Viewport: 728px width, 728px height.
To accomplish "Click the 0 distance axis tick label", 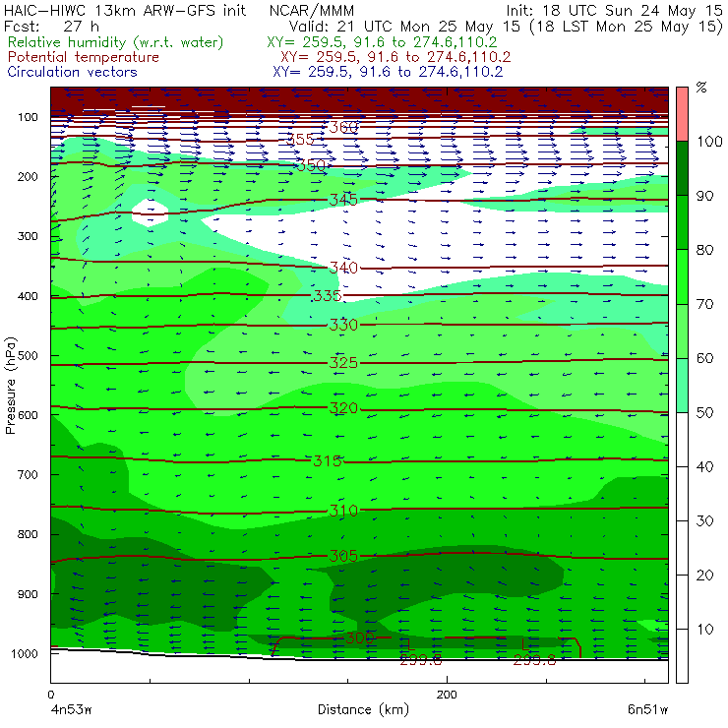I will (x=50, y=695).
